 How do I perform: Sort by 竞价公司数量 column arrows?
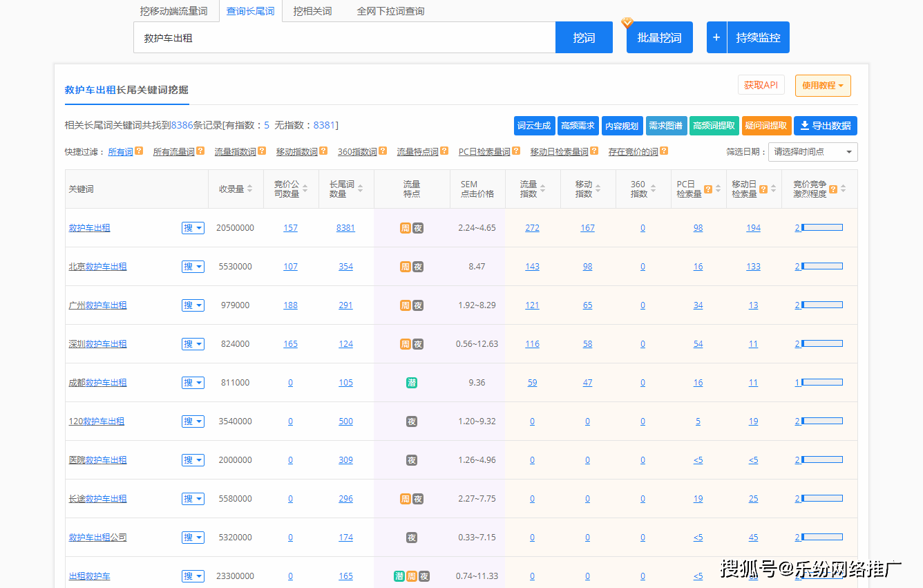click(305, 189)
